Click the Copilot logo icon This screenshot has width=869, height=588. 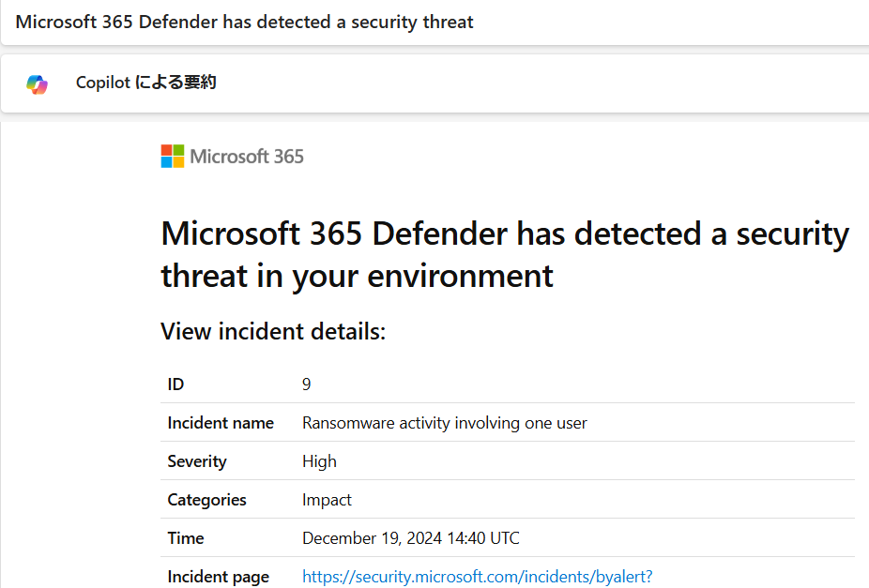coord(38,84)
